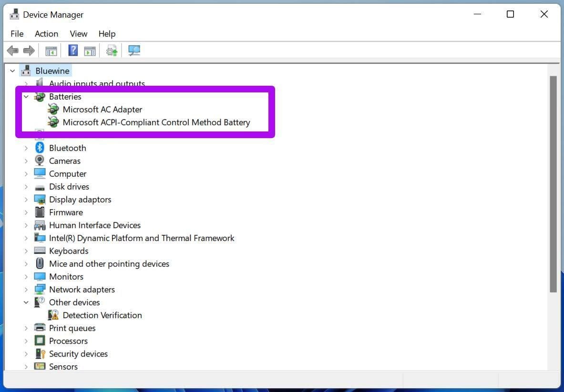This screenshot has height=392, width=564.
Task: Click Update device driver toolbar icon
Action: (x=112, y=50)
